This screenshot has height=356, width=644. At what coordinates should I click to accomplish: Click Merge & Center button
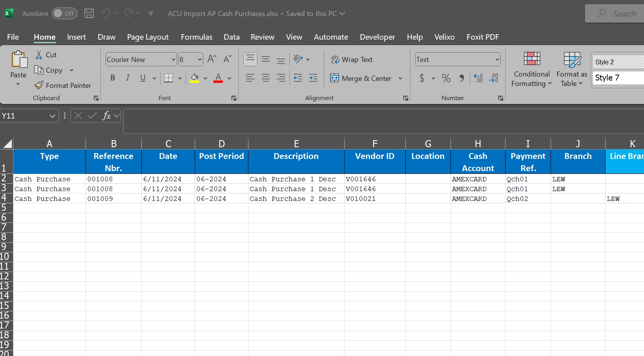coord(361,78)
